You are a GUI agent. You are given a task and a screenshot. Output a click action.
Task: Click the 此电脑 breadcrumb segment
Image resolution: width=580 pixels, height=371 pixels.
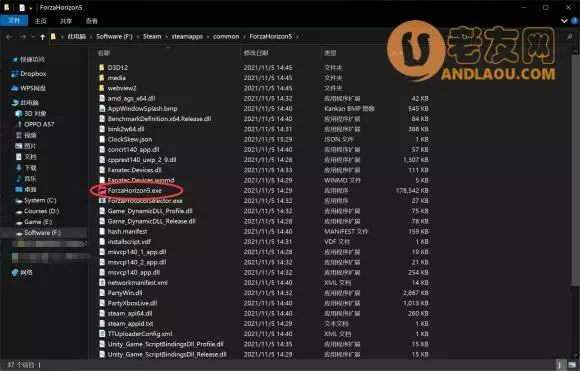[77, 36]
